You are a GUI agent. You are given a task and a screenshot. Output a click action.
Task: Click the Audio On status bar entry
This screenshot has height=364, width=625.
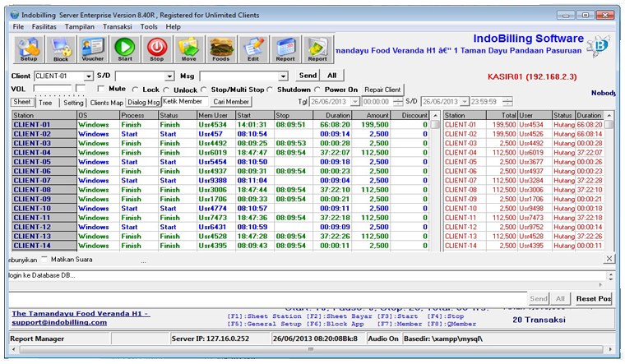coord(383,339)
